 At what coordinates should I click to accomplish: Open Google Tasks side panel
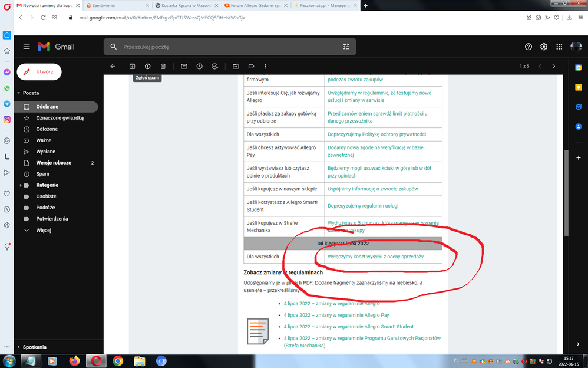[x=578, y=107]
